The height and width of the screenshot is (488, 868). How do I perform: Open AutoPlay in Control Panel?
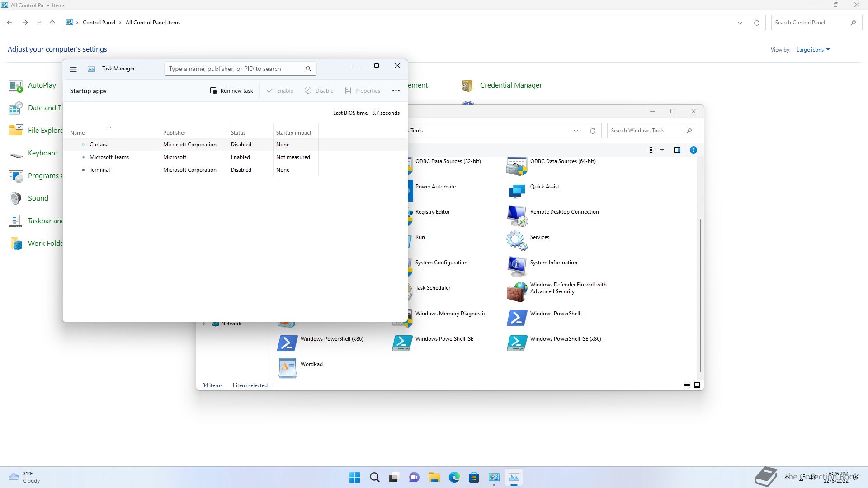[x=33, y=85]
